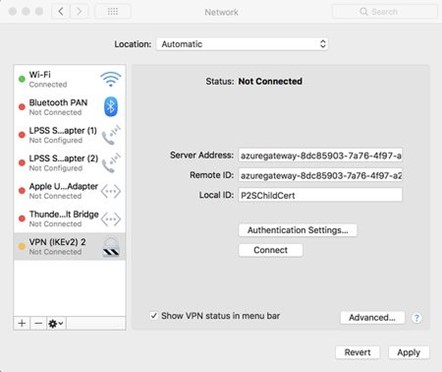Select VPN (IKEv2) 2 service

70,247
